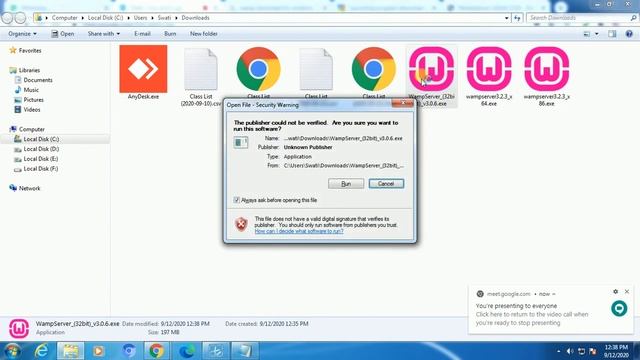Click Burn in the Explorer toolbar
640x360 pixels.
170,34
